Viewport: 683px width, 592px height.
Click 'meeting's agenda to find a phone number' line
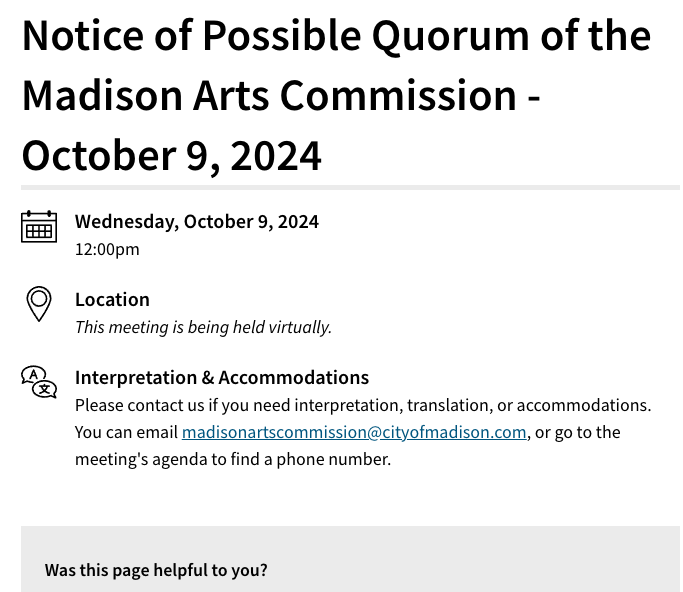click(233, 459)
